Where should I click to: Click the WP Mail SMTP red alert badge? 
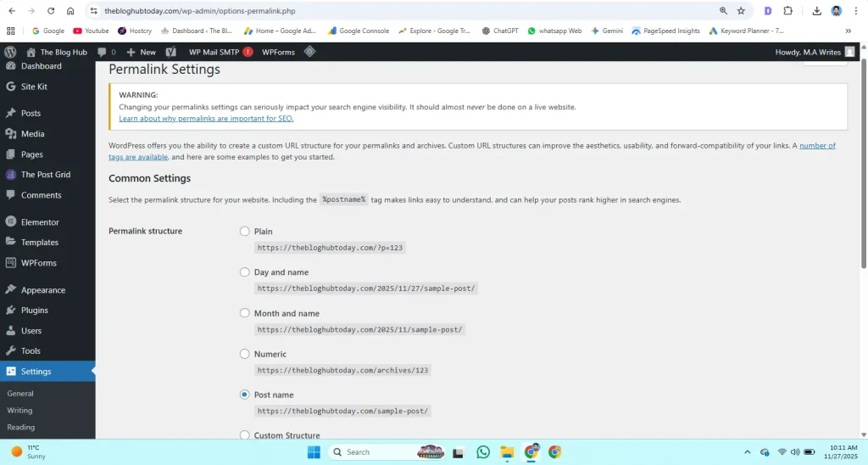[x=248, y=52]
